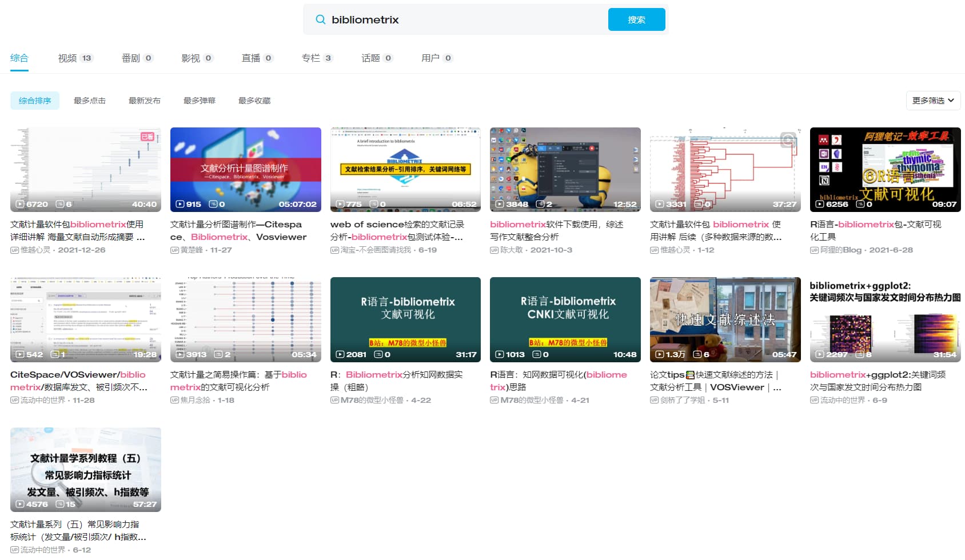This screenshot has width=965, height=560.
Task: Open the 阿狸笔记 文献可视化 thumbnail
Action: coord(886,170)
